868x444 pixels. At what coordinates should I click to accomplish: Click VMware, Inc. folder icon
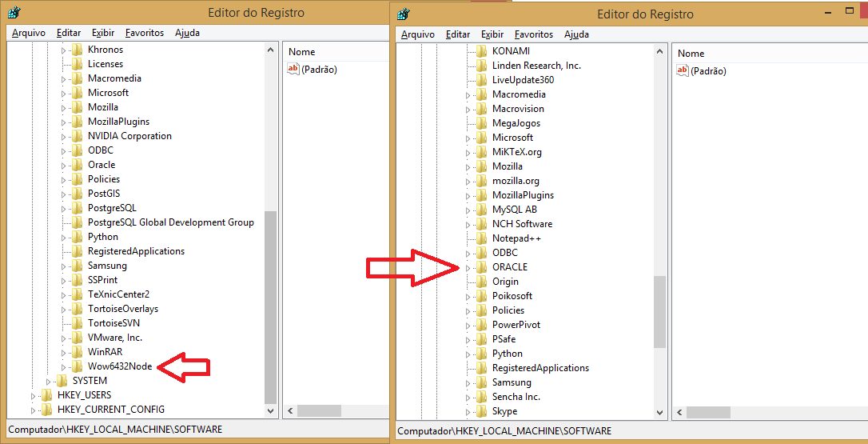pos(77,338)
